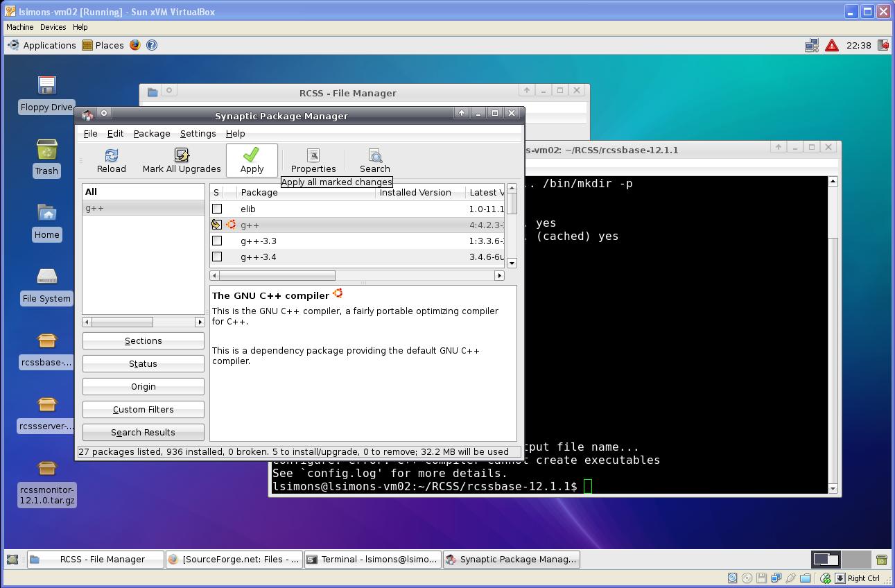The width and height of the screenshot is (895, 588).
Task: Click the Custom Filters button
Action: [143, 409]
